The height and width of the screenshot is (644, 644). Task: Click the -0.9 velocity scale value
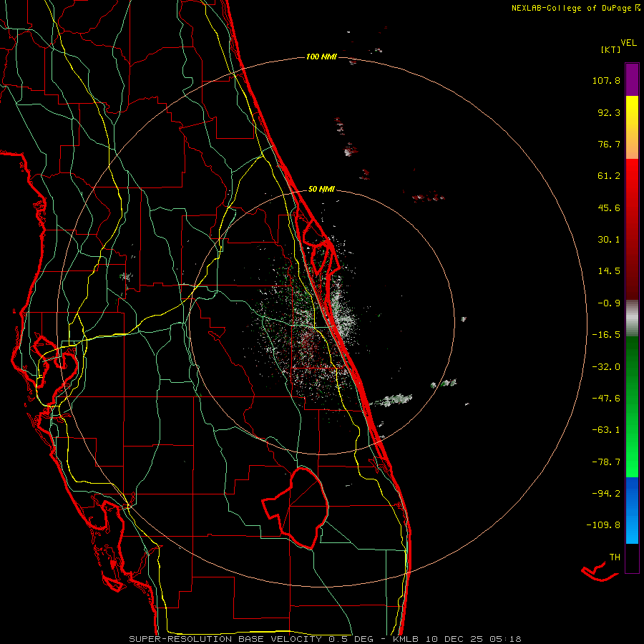[x=609, y=303]
